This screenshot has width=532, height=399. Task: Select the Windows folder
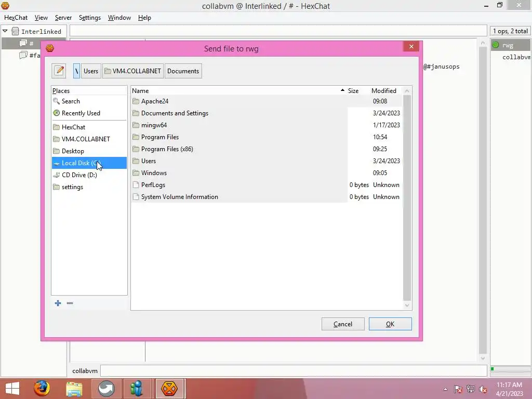click(267, 172)
